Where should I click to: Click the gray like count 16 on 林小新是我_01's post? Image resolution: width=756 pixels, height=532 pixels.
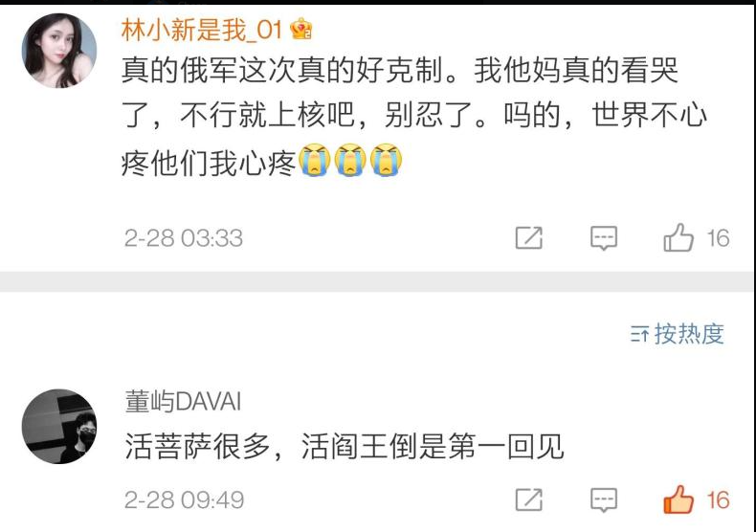click(x=718, y=238)
